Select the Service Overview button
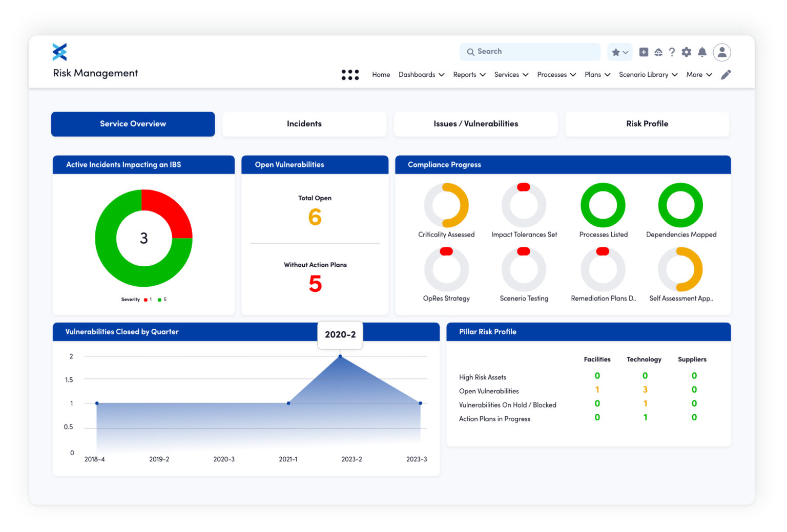This screenshot has height=532, width=787. point(133,124)
